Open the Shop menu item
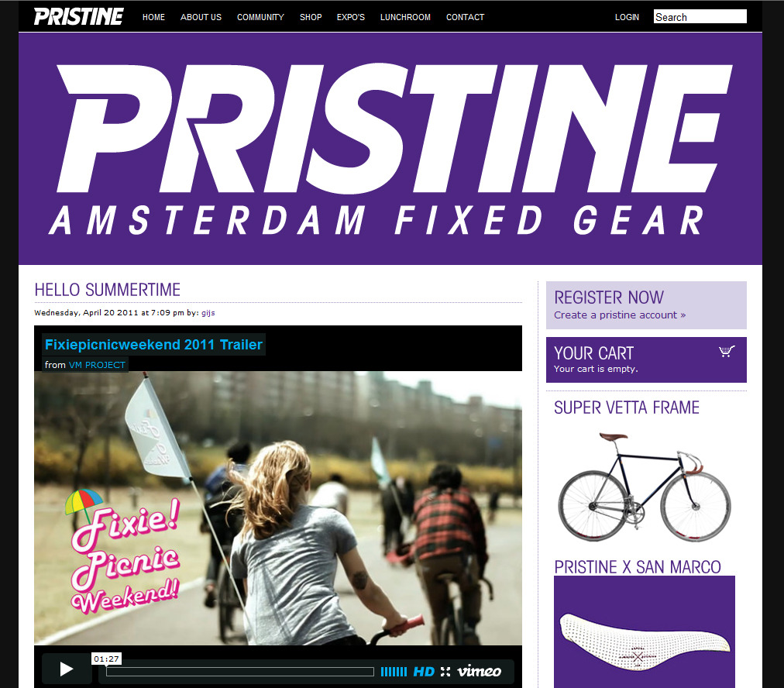 (x=311, y=17)
